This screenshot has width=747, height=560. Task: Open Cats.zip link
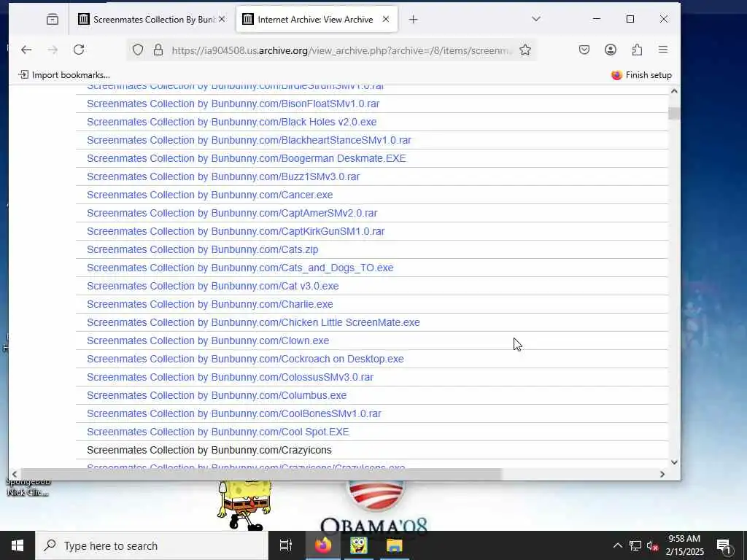(203, 249)
